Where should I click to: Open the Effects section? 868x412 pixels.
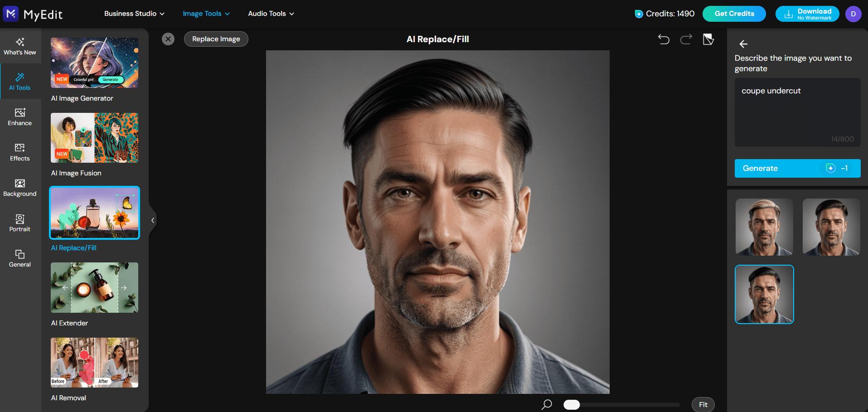pyautogui.click(x=19, y=152)
